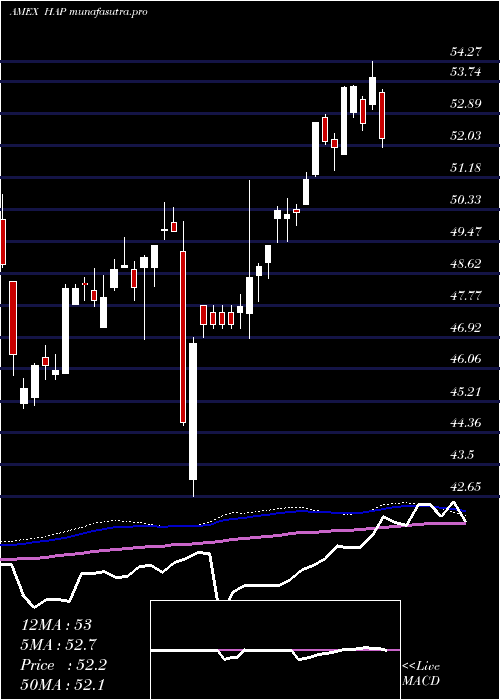This screenshot has height=700, width=500.
Task: Click the 52.03 price level label
Action: [466, 136]
